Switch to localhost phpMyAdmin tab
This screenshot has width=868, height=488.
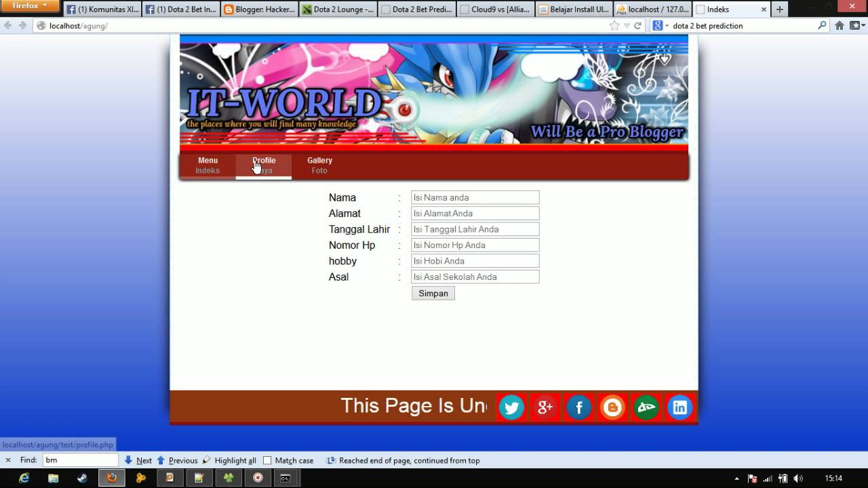click(653, 9)
